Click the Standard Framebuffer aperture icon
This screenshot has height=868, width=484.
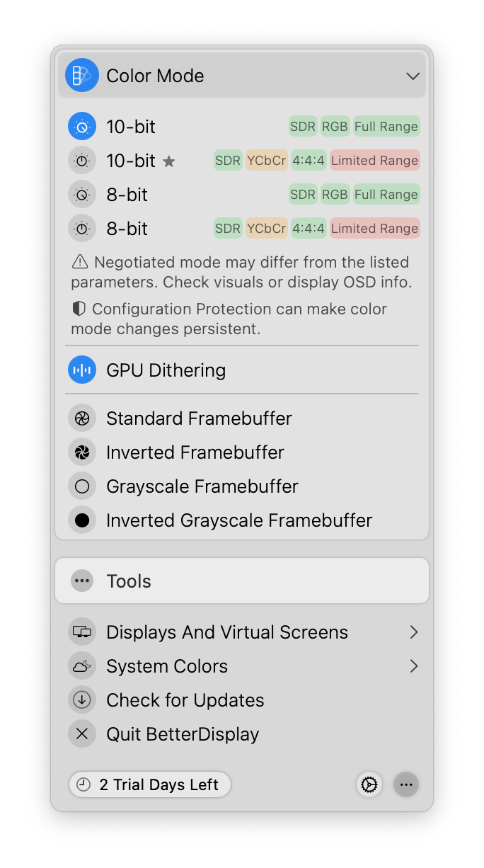tap(82, 418)
